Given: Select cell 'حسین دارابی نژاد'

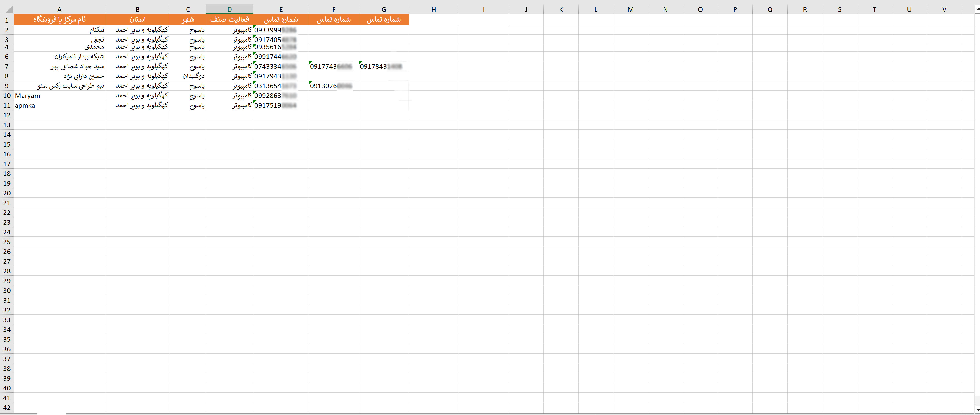Looking at the screenshot, I should [x=59, y=76].
